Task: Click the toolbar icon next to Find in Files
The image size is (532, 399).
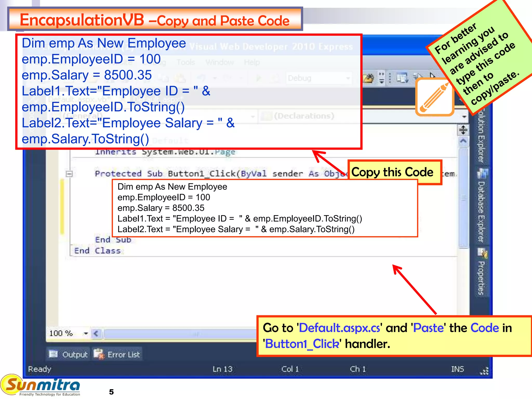Action: click(402, 78)
